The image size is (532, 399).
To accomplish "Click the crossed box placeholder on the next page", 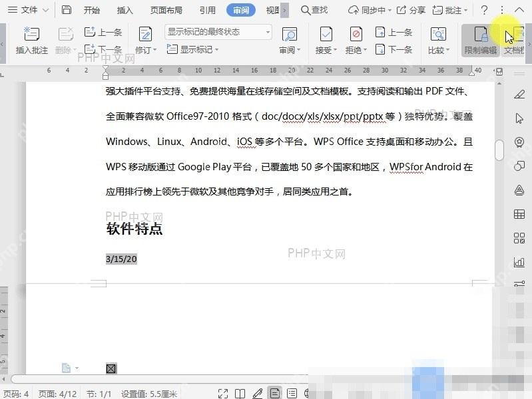I will pos(111,368).
